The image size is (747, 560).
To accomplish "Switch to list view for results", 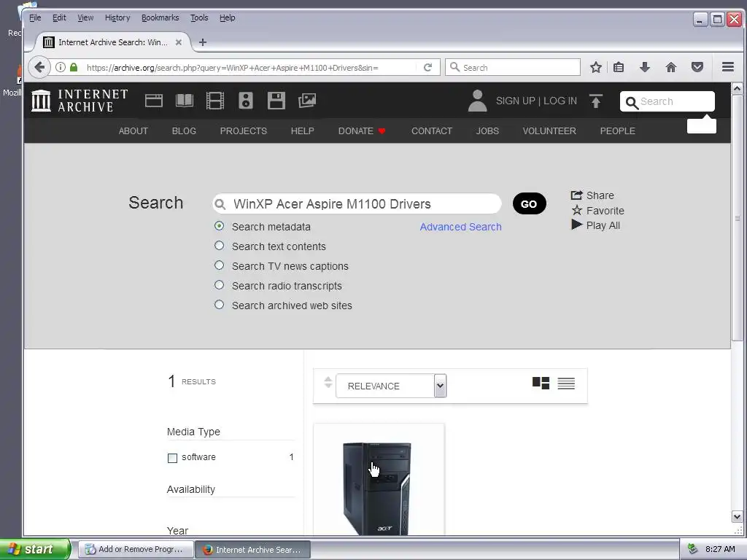I will [x=566, y=383].
